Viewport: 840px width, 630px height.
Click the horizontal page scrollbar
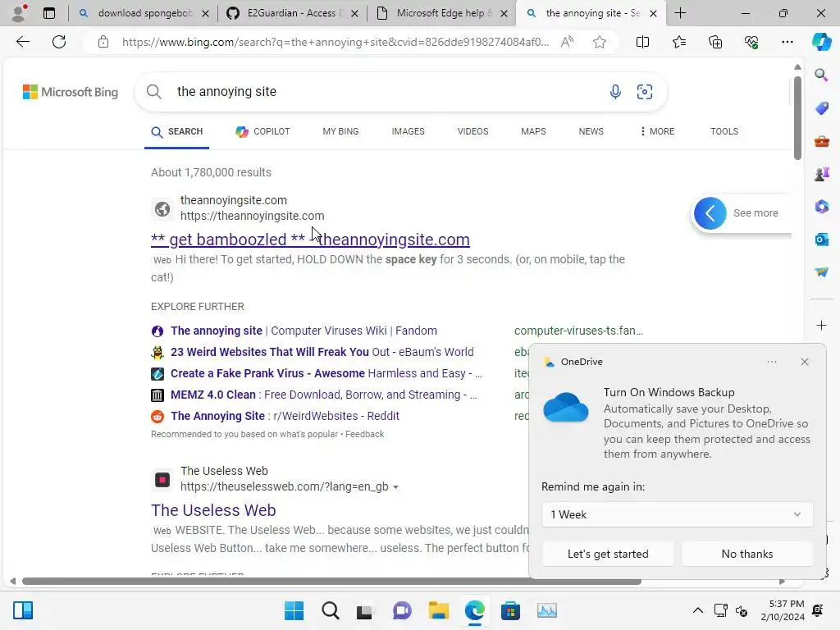331,582
